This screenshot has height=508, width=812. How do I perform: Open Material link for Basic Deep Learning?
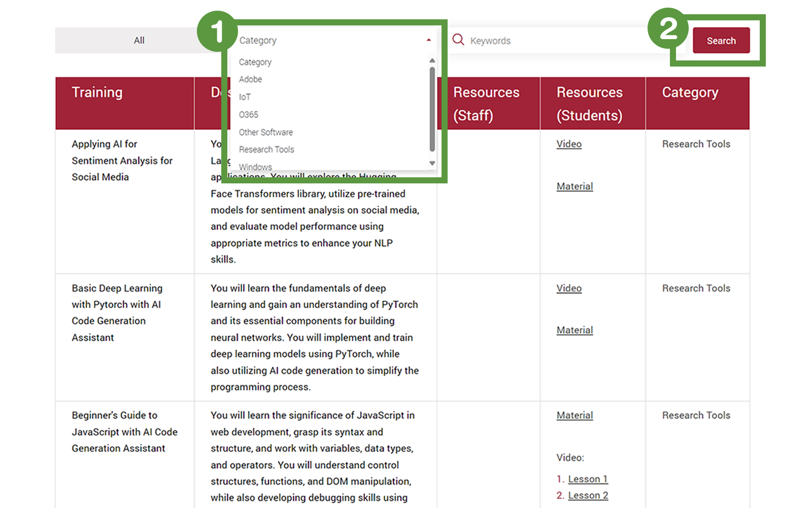click(x=574, y=330)
